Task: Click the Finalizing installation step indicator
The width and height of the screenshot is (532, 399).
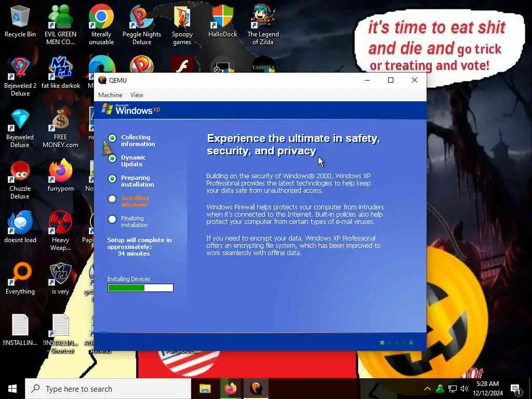Action: click(112, 220)
